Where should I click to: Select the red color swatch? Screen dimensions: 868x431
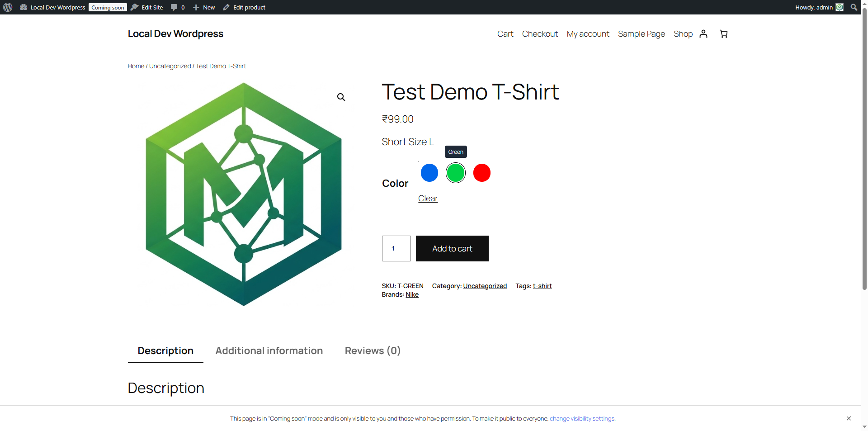(482, 173)
